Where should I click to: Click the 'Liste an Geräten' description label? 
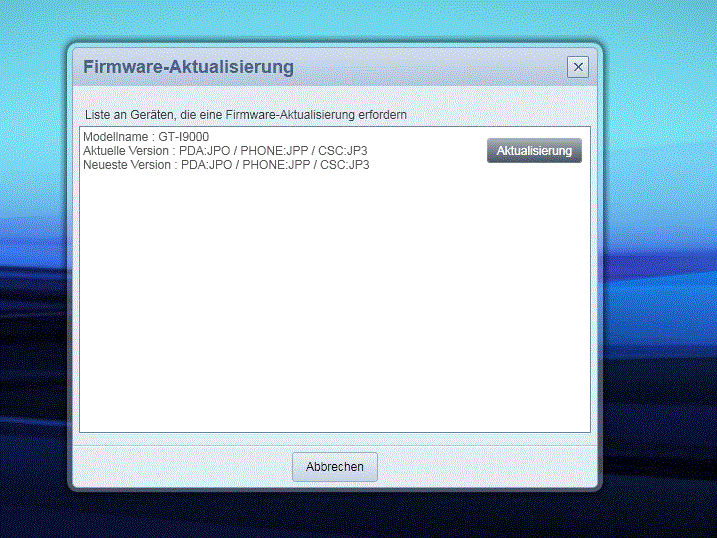tap(246, 114)
